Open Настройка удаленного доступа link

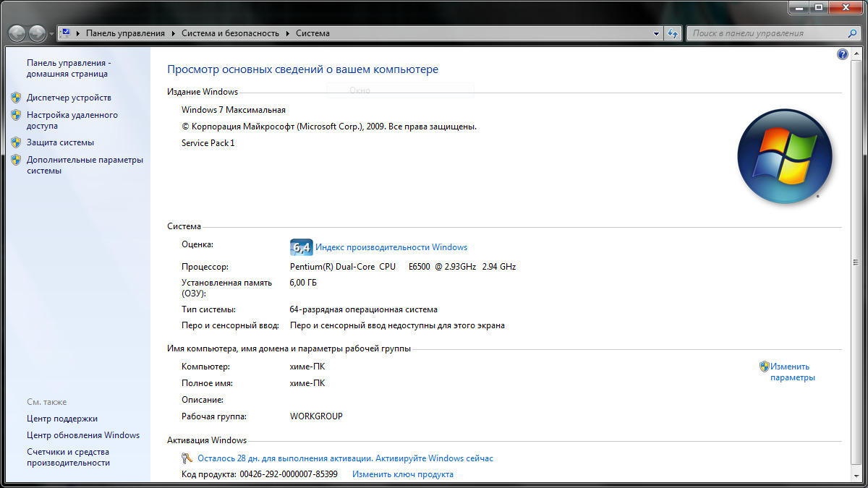(x=72, y=120)
